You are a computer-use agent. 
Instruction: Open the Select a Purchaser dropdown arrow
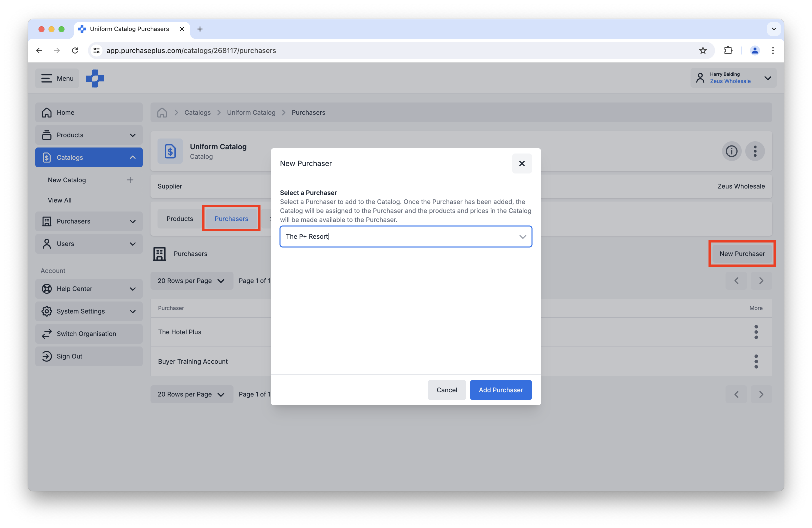click(x=522, y=237)
